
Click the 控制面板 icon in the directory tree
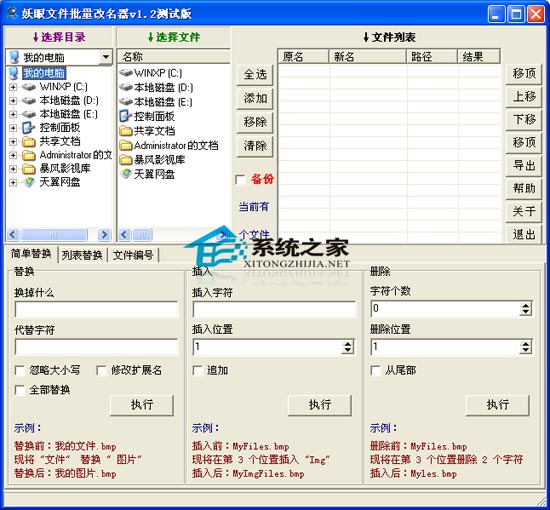pos(28,128)
